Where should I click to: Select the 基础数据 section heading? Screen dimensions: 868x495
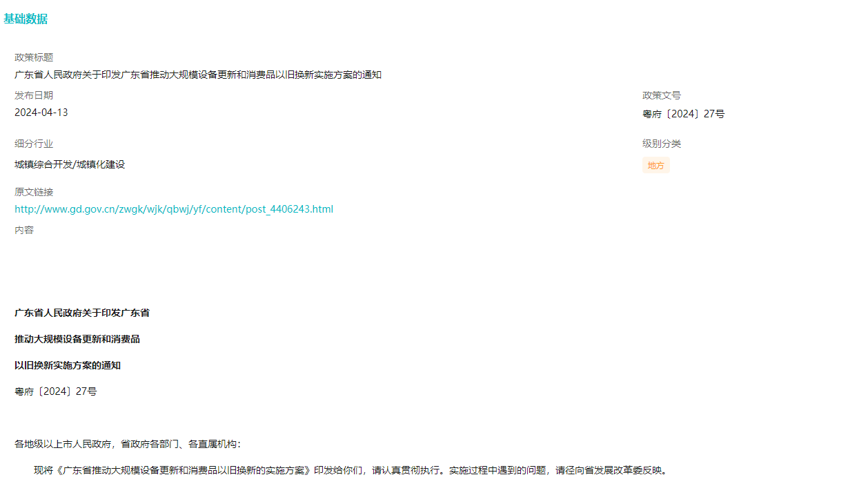(26, 19)
